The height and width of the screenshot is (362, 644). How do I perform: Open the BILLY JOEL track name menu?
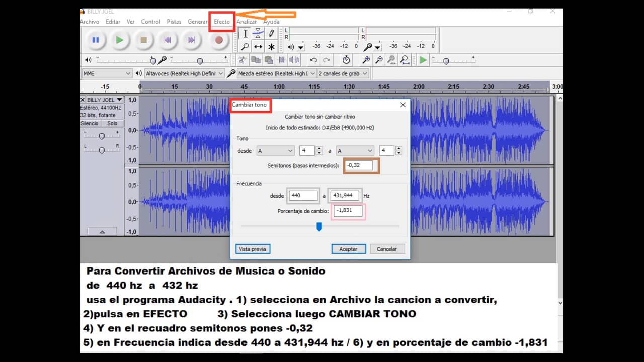pyautogui.click(x=105, y=100)
